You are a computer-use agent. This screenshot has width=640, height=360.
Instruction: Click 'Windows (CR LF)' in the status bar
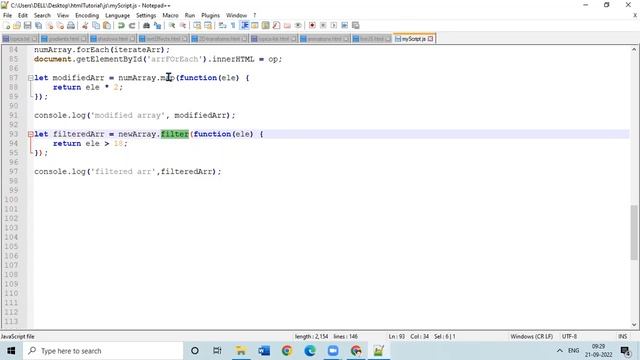tap(531, 336)
